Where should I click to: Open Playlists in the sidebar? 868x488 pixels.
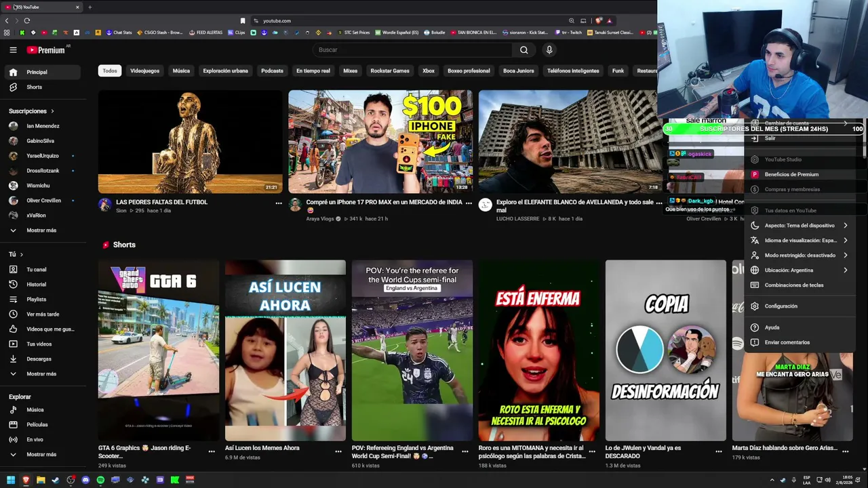point(41,300)
